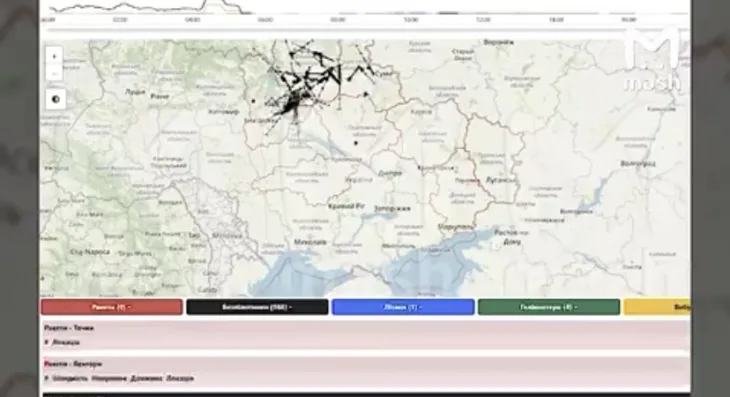
Task: Click the lone black marker below the Полтавська область label
Action: coord(356,143)
